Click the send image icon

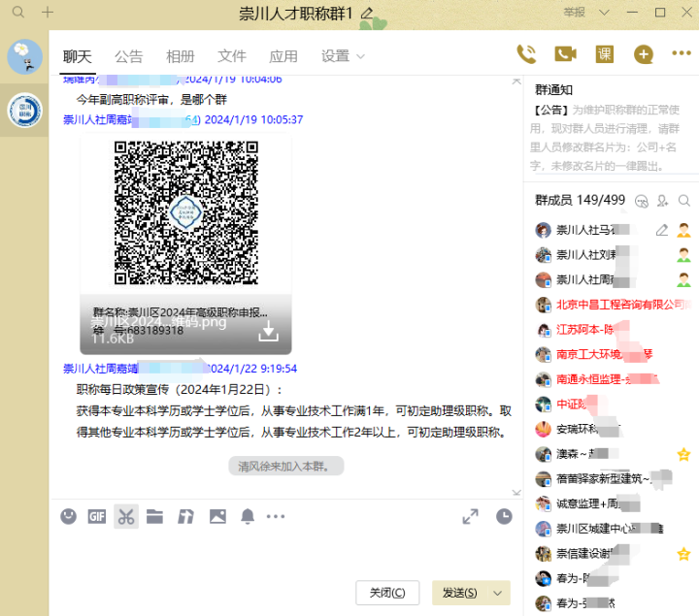click(216, 516)
